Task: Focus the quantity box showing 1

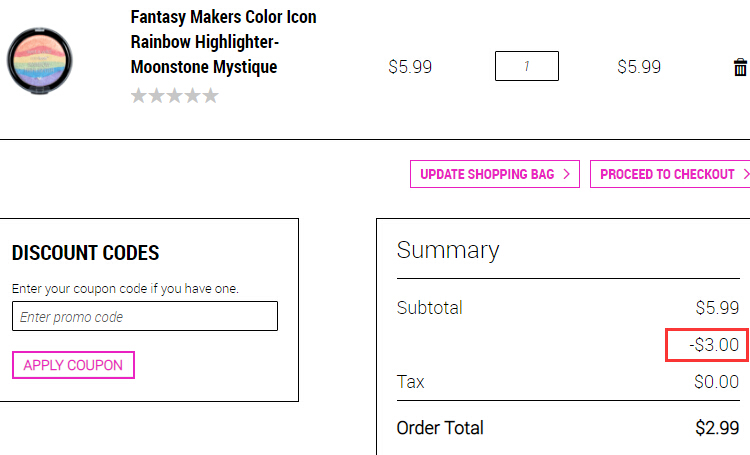Action: (527, 66)
